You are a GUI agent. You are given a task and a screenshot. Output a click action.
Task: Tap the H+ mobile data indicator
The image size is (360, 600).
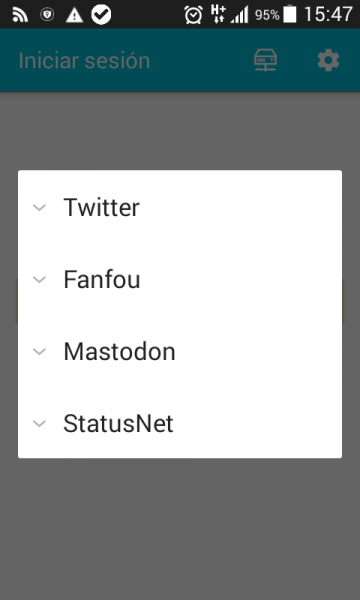coord(218,14)
